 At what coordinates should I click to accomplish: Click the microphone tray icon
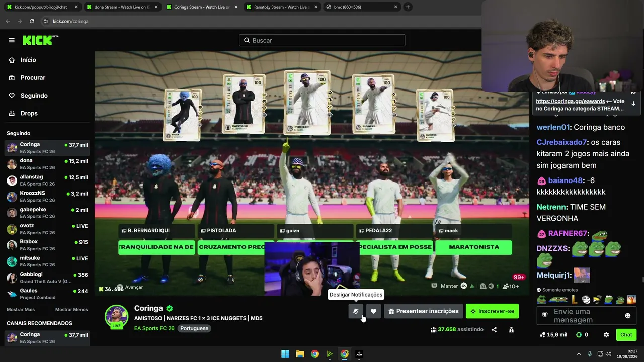pyautogui.click(x=590, y=354)
